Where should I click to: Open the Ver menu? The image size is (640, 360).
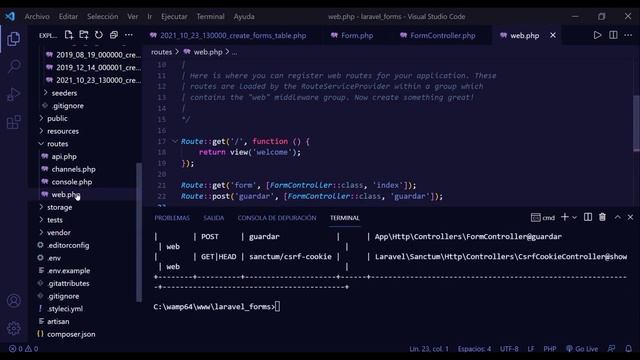point(133,16)
